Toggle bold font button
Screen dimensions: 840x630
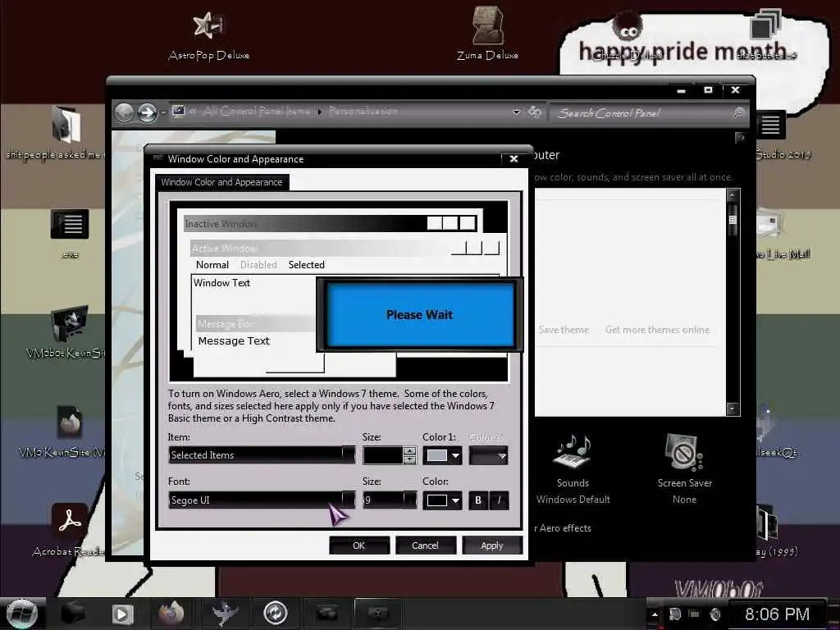coord(478,500)
